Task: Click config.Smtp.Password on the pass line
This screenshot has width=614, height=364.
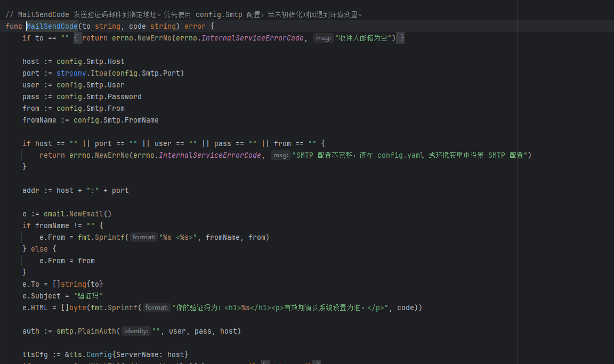Action: tap(99, 96)
